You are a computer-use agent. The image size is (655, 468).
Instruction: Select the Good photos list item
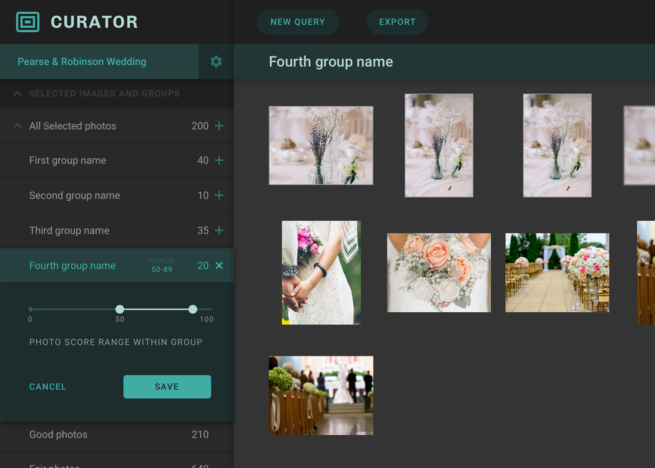58,435
